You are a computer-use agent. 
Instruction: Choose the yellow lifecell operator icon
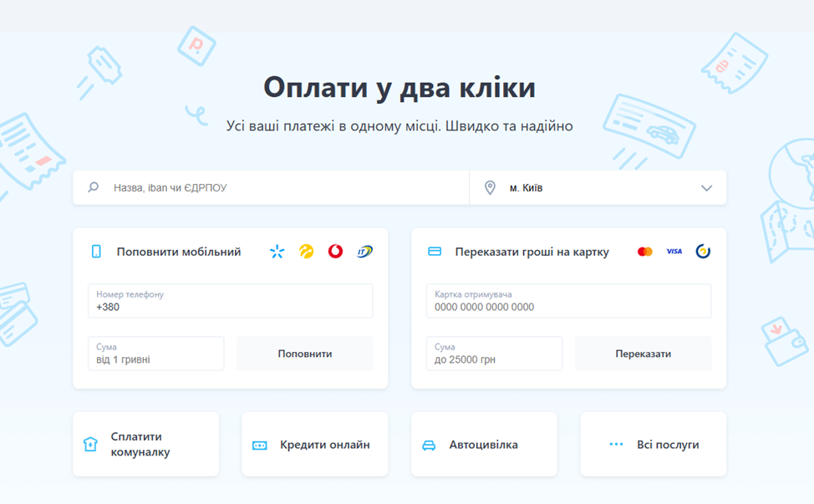point(307,252)
